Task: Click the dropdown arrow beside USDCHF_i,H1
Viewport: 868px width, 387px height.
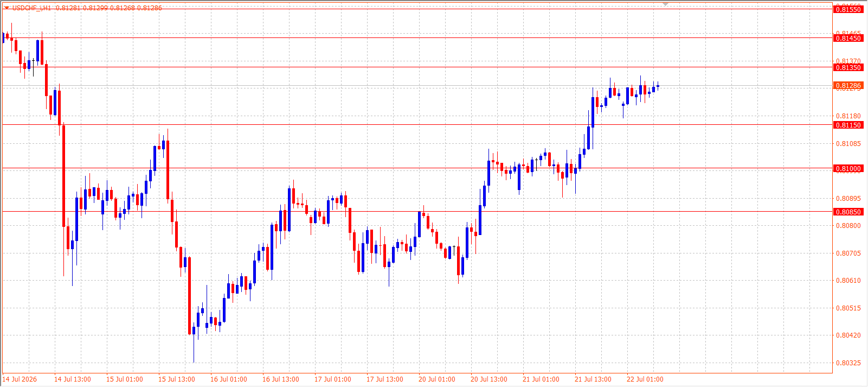Action: [7, 8]
